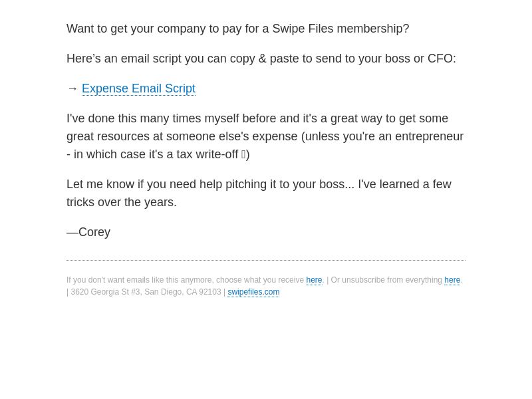Screen dimensions: 532x399
Task: Click the word "CFO:" in second line
Action: [442, 59]
